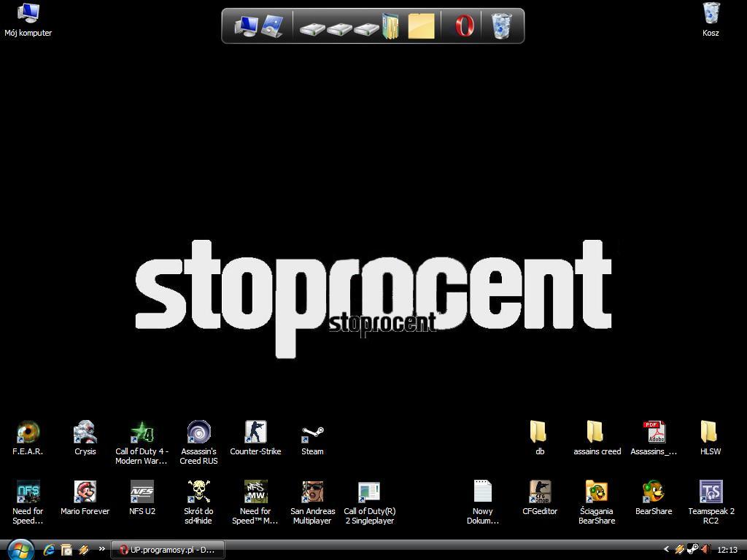This screenshot has width=747, height=560.
Task: Switch to UP.programosy.pl Opera taskbar button
Action: 168,550
